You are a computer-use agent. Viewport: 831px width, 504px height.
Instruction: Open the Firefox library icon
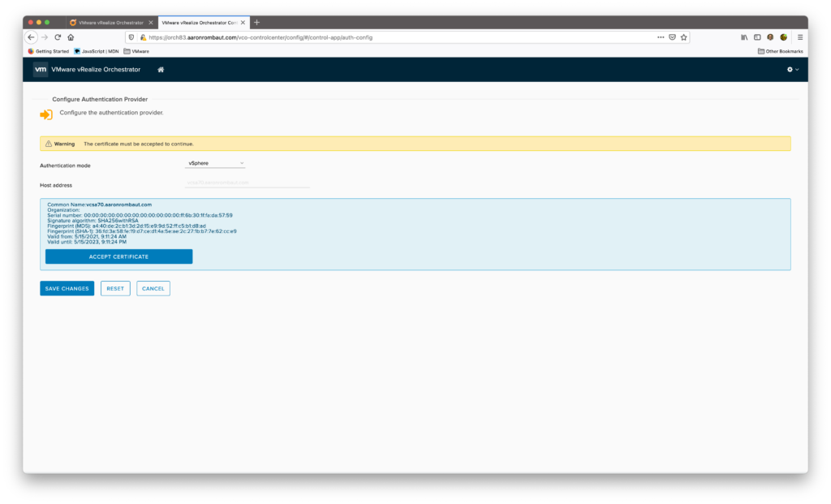pyautogui.click(x=744, y=37)
